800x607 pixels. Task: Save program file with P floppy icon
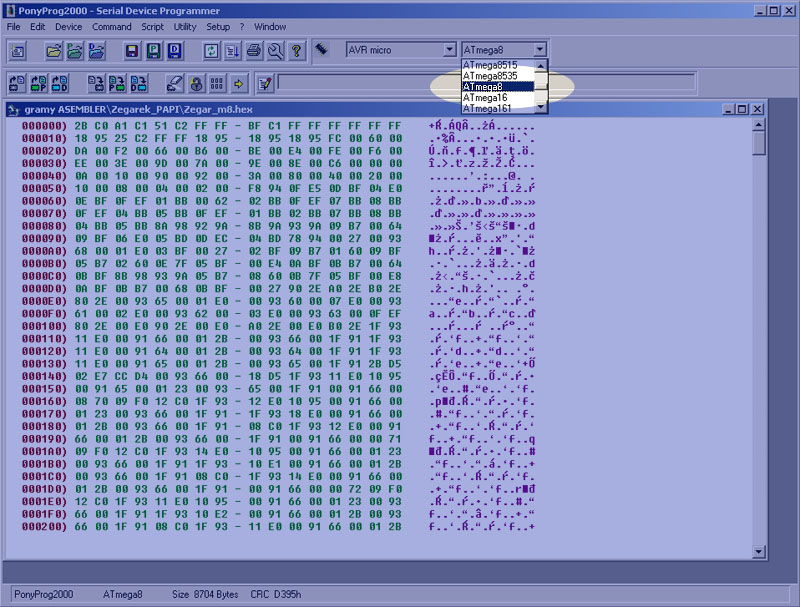coord(154,51)
